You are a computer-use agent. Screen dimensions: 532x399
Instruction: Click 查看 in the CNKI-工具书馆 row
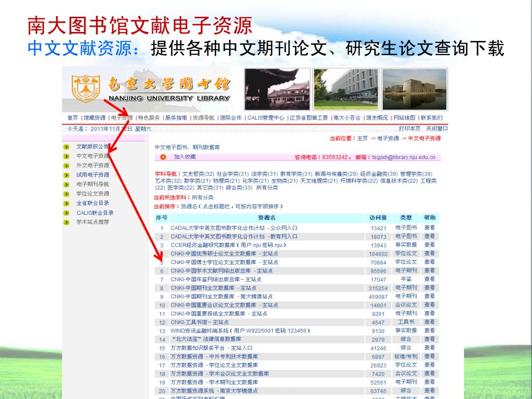tap(430, 322)
